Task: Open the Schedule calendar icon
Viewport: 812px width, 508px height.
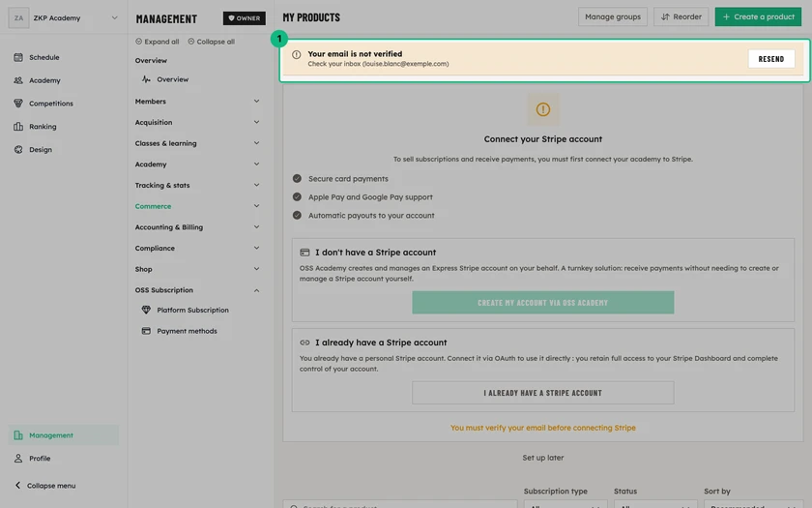Action: pos(18,57)
